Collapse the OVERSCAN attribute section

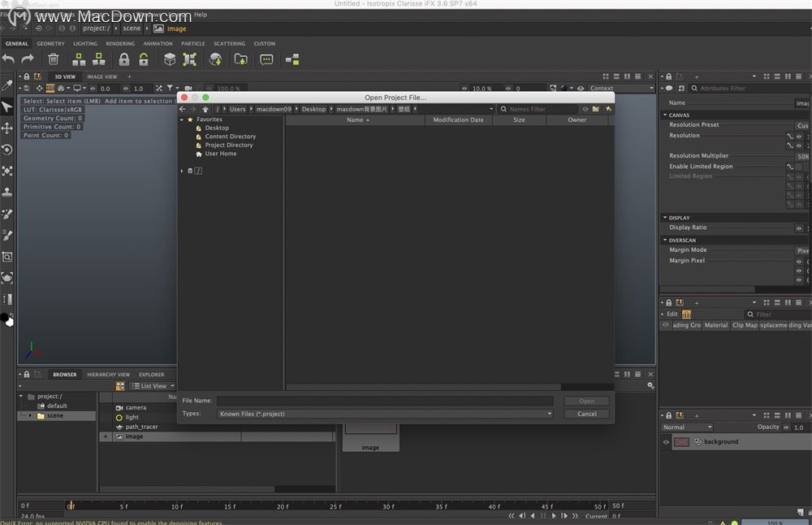pyautogui.click(x=665, y=240)
